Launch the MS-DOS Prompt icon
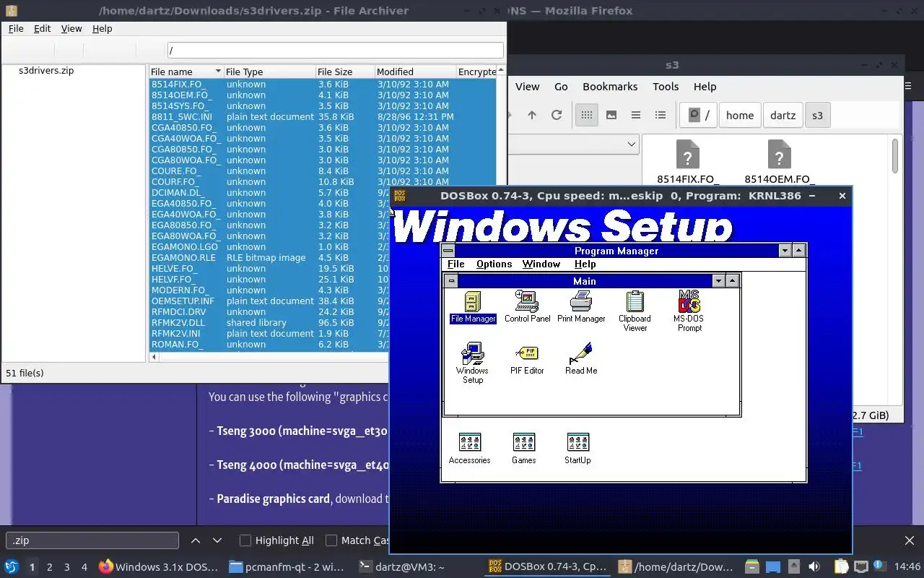924x578 pixels. click(689, 311)
